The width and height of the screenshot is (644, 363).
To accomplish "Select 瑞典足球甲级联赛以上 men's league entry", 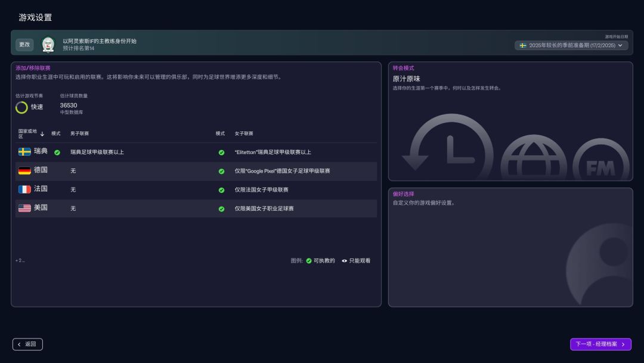I will pyautogui.click(x=97, y=152).
